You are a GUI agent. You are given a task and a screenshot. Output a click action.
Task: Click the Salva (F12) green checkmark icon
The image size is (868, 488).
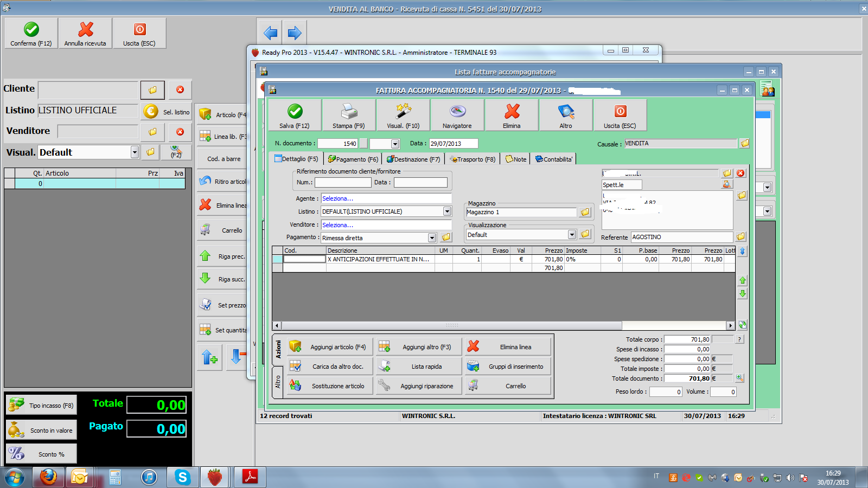click(x=295, y=112)
